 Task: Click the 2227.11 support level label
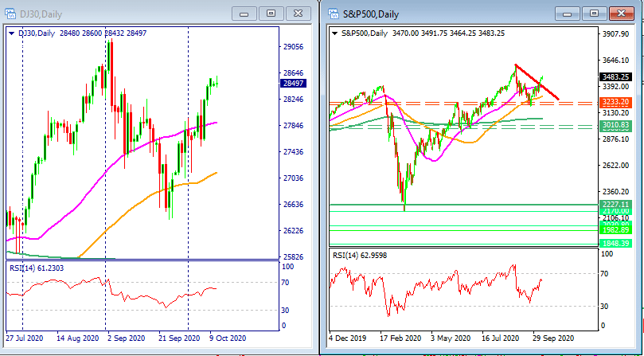(x=615, y=204)
